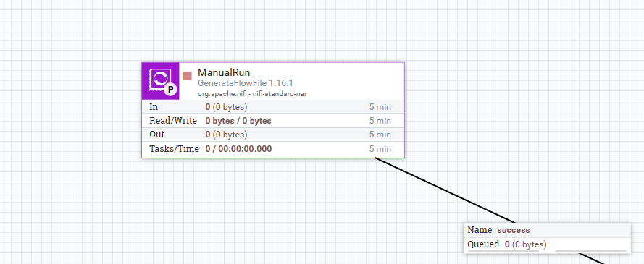
Task: Click the 5 min value of the Out row
Action: [380, 135]
